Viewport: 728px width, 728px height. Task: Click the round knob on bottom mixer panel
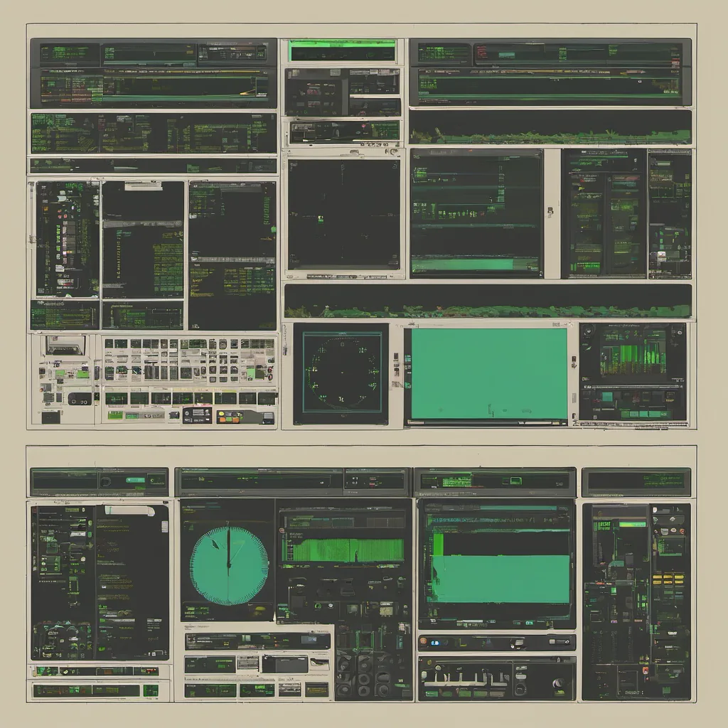tap(558, 682)
